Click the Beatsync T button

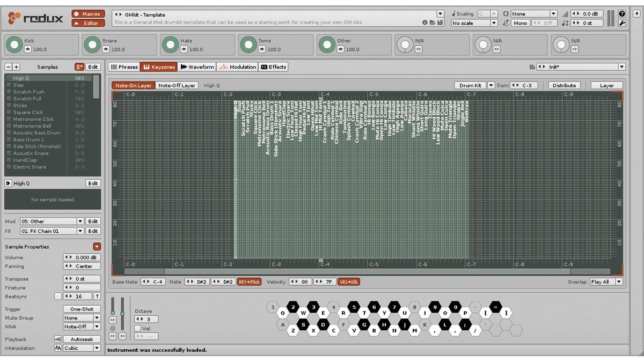pyautogui.click(x=97, y=297)
